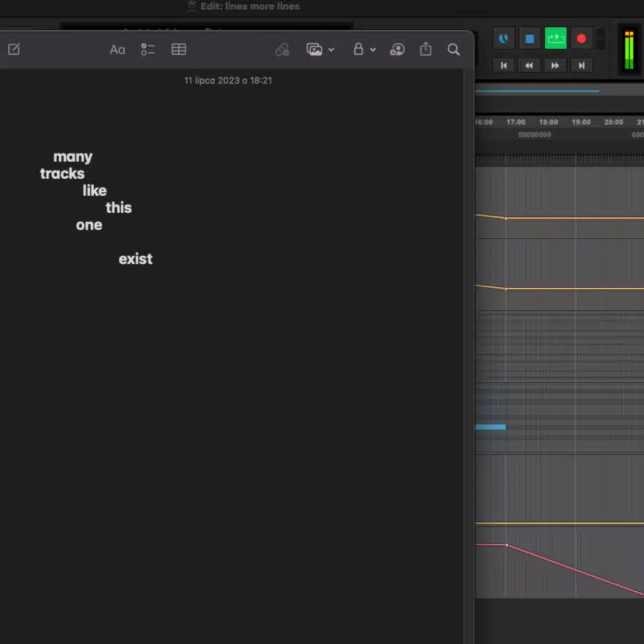Share the note with the share icon
The height and width of the screenshot is (644, 644).
[x=426, y=49]
